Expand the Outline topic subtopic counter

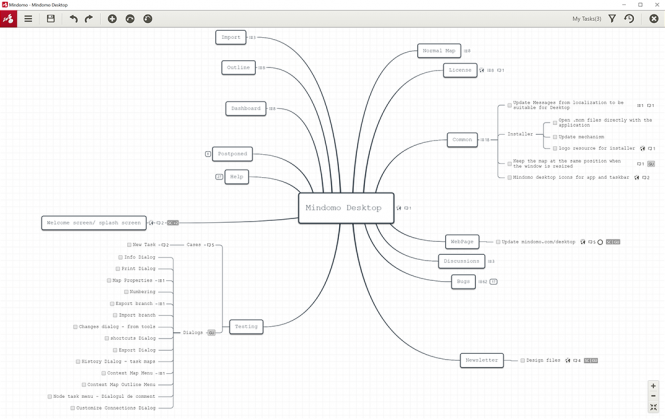click(x=262, y=68)
